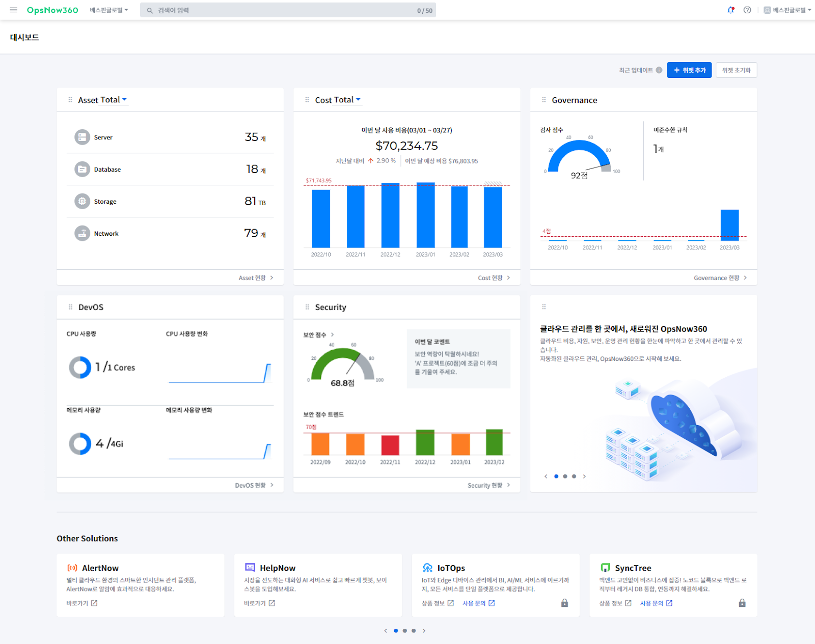This screenshot has width=815, height=644.
Task: Open the DevOS 현황 link
Action: pyautogui.click(x=254, y=486)
